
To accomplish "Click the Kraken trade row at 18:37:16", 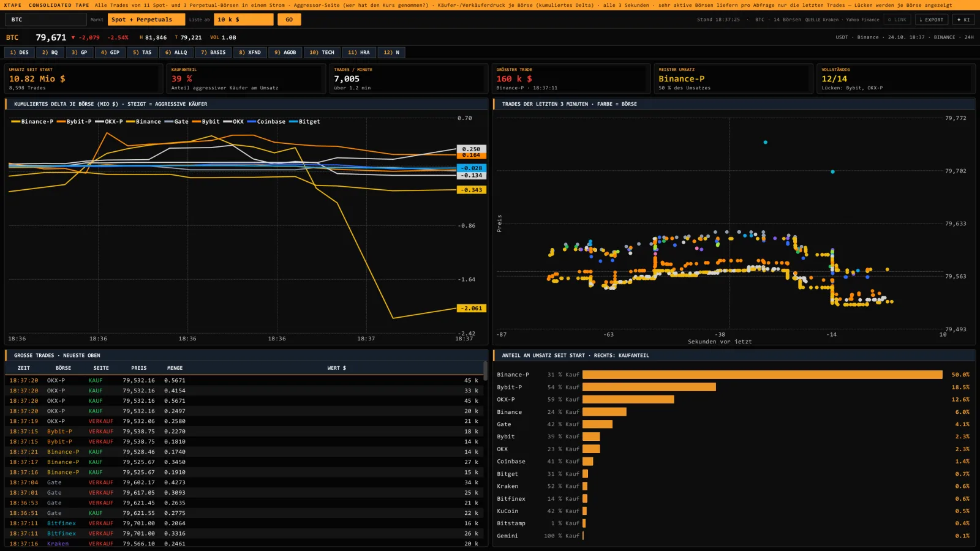I will point(244,544).
